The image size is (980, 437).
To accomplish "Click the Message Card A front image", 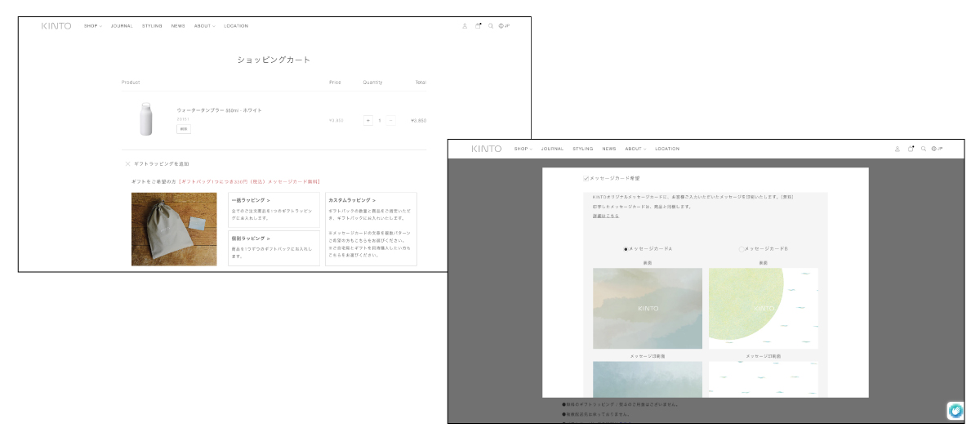I will click(648, 309).
